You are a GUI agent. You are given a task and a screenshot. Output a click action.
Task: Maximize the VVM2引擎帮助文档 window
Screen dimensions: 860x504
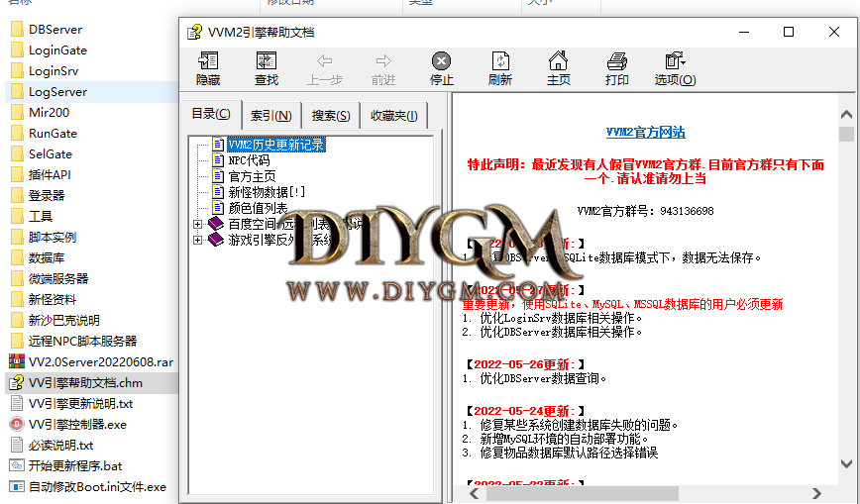coord(789,32)
